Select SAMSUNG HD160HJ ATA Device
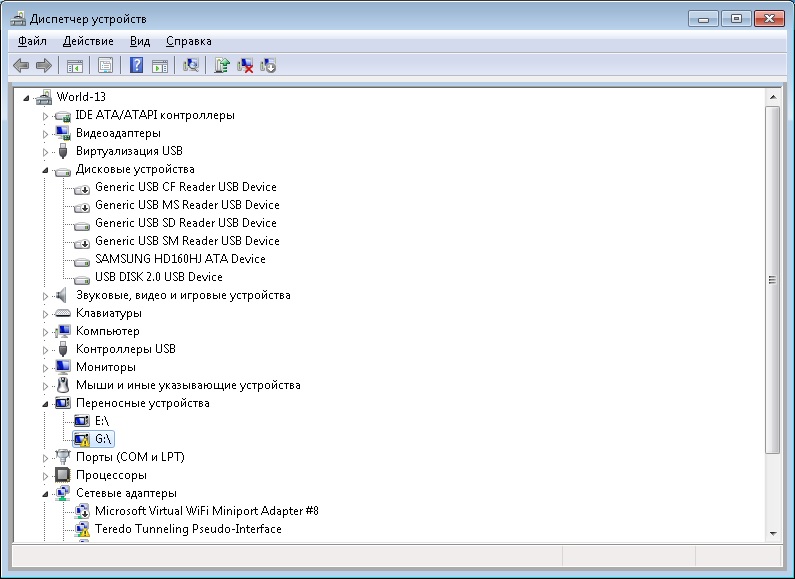Image resolution: width=795 pixels, height=579 pixels. (x=180, y=259)
